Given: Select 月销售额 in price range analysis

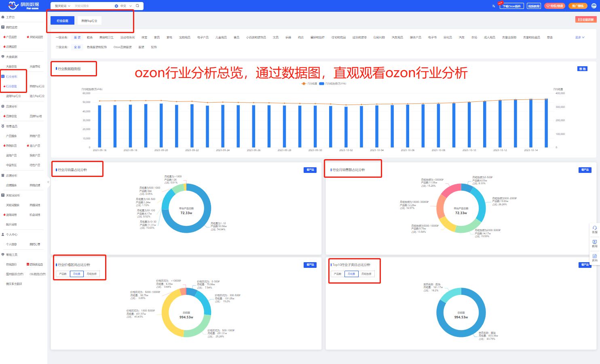Looking at the screenshot, I should coord(92,274).
